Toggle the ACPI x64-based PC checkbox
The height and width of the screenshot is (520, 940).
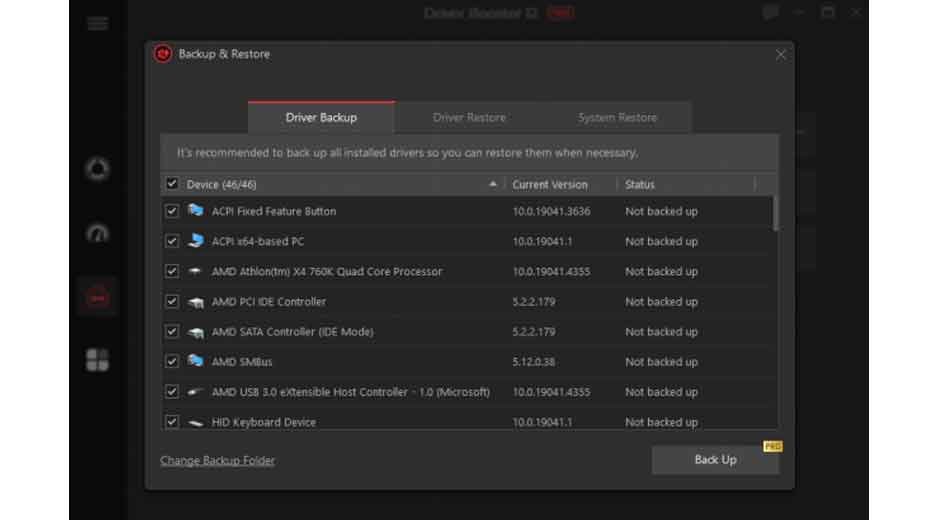[x=172, y=241]
